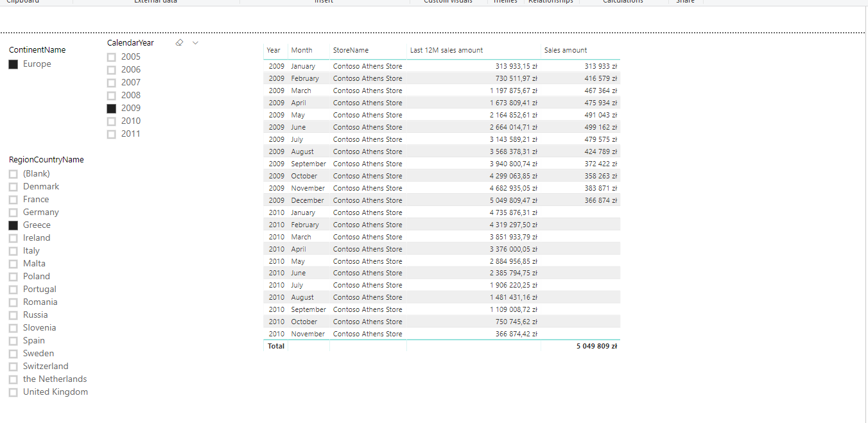The height and width of the screenshot is (423, 868).
Task: Sort table by Year column header
Action: (x=274, y=50)
